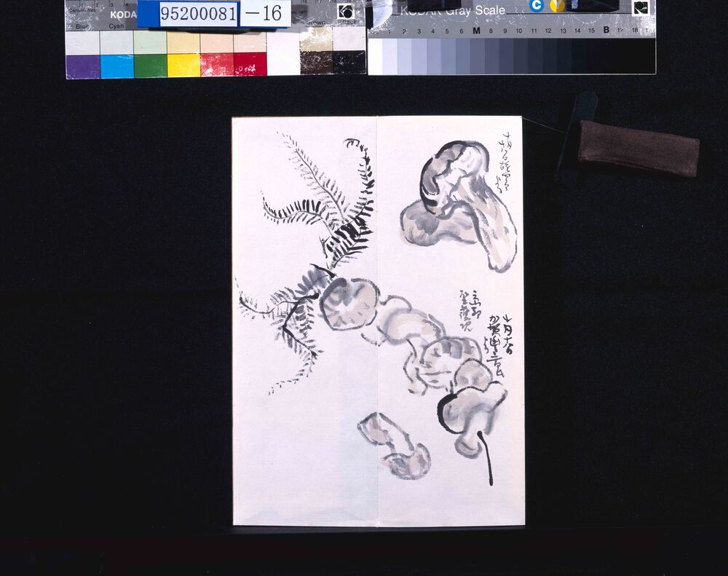Click the "M" marker on the gray scale

click(476, 31)
